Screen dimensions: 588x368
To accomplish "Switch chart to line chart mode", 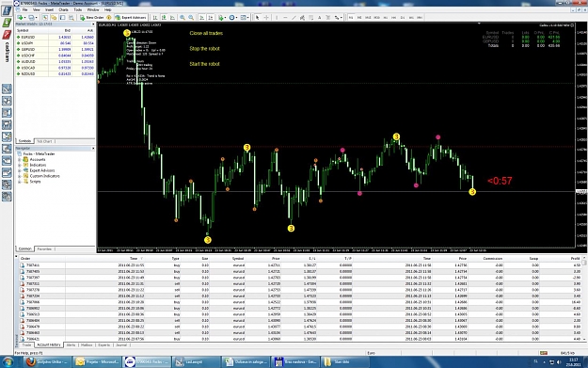I will pos(172,17).
